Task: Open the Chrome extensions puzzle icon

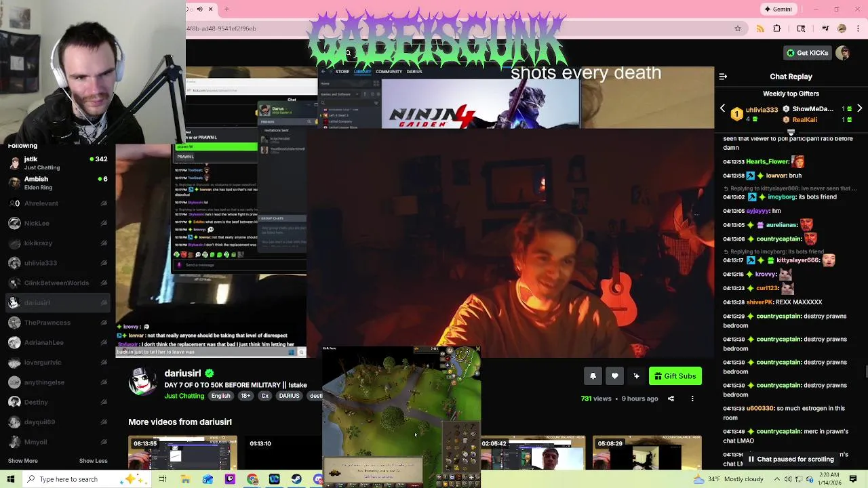Action: point(777,28)
